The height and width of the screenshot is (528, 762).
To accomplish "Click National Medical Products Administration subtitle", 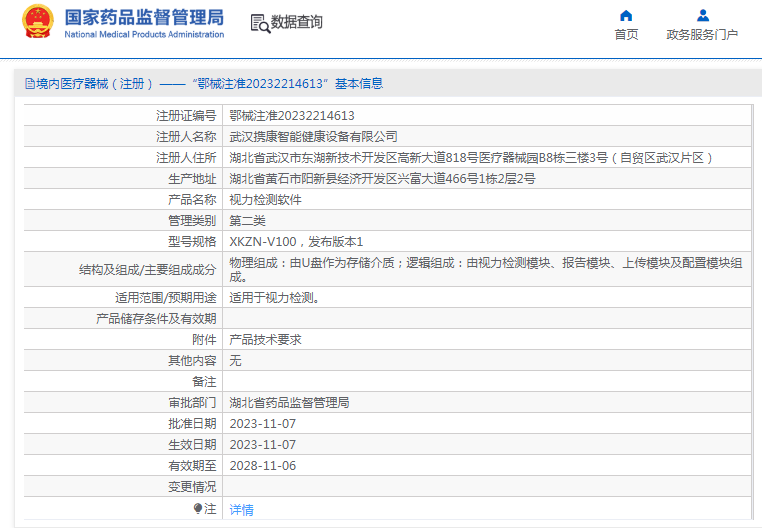I will click(x=144, y=35).
